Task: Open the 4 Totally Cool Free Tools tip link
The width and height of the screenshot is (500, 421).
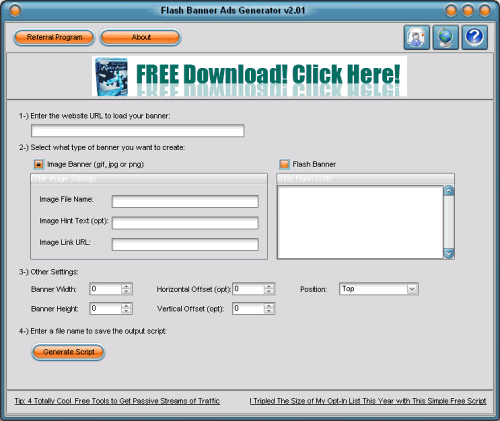Action: click(x=117, y=401)
